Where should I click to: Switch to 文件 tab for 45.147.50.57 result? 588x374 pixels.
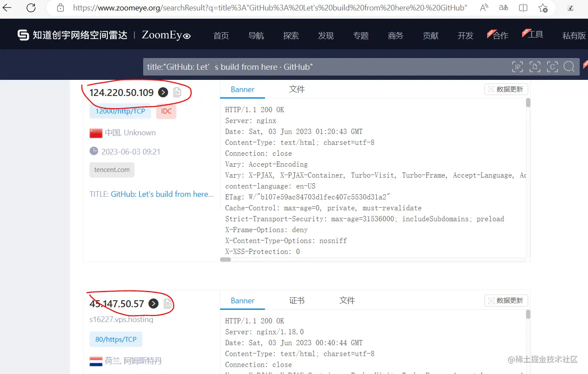pos(347,301)
